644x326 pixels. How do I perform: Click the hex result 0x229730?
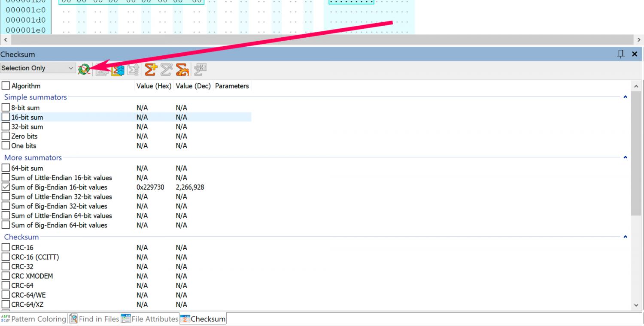[150, 187]
